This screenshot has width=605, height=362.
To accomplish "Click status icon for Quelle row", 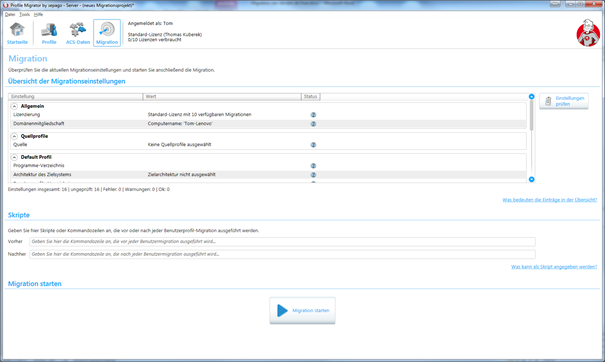I will click(313, 145).
